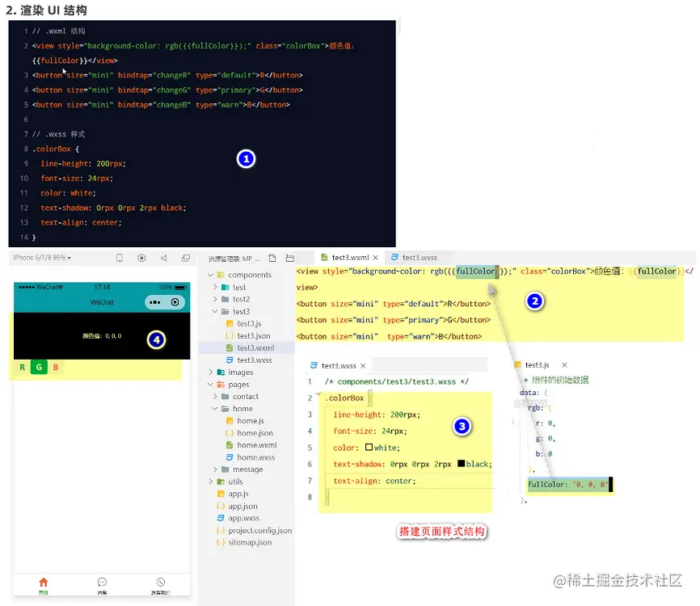Open home.js in the file tree

(x=251, y=420)
